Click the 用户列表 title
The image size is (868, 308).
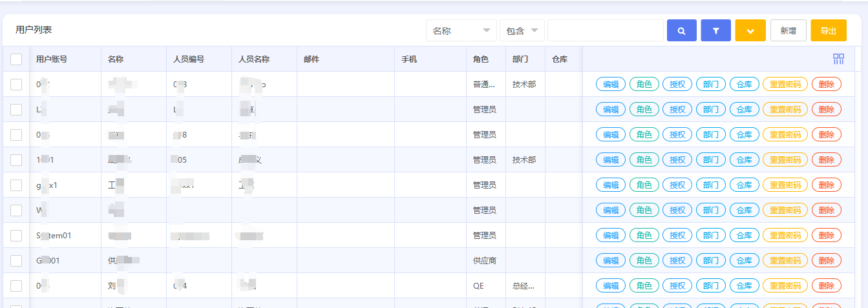pyautogui.click(x=34, y=30)
